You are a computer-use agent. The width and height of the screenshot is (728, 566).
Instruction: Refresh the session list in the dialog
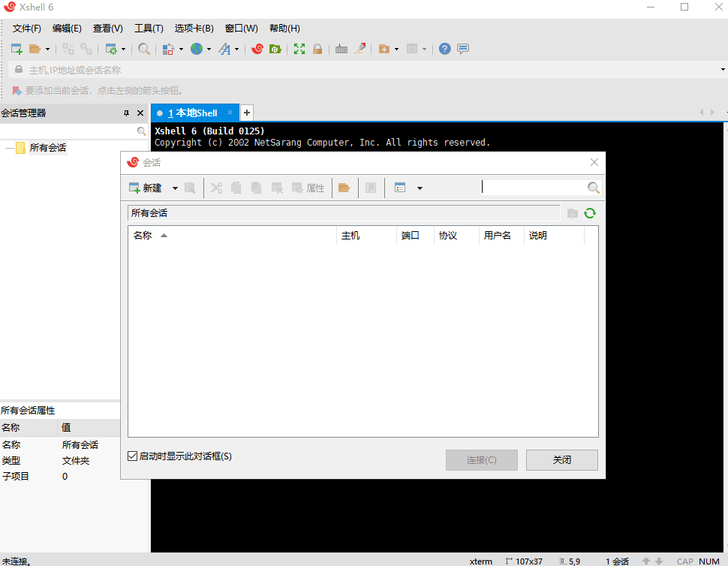point(590,212)
